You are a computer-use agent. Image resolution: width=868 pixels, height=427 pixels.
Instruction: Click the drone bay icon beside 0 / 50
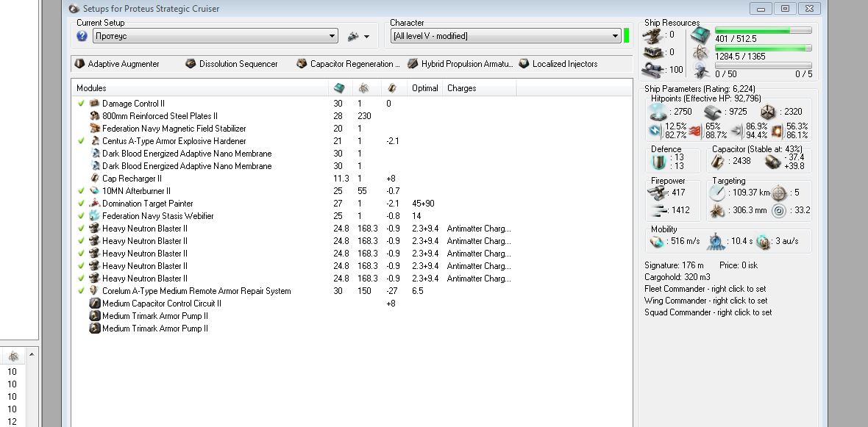pos(700,70)
